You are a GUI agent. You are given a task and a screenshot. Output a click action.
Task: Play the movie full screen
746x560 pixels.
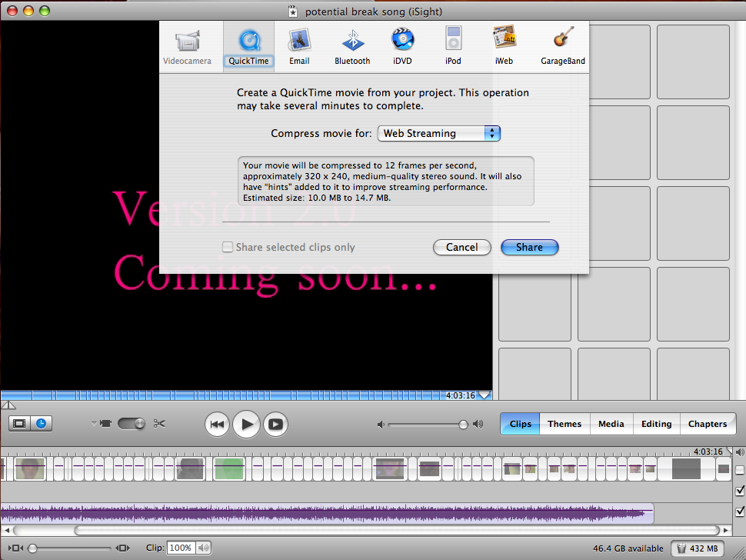(275, 425)
